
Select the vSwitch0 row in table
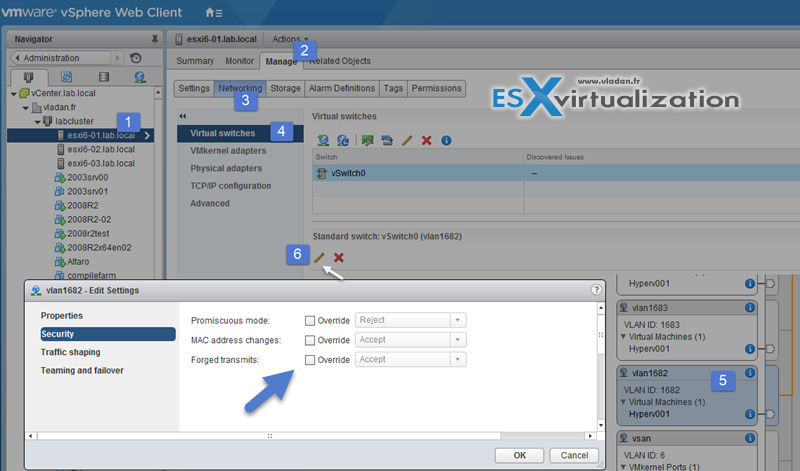[x=556, y=173]
